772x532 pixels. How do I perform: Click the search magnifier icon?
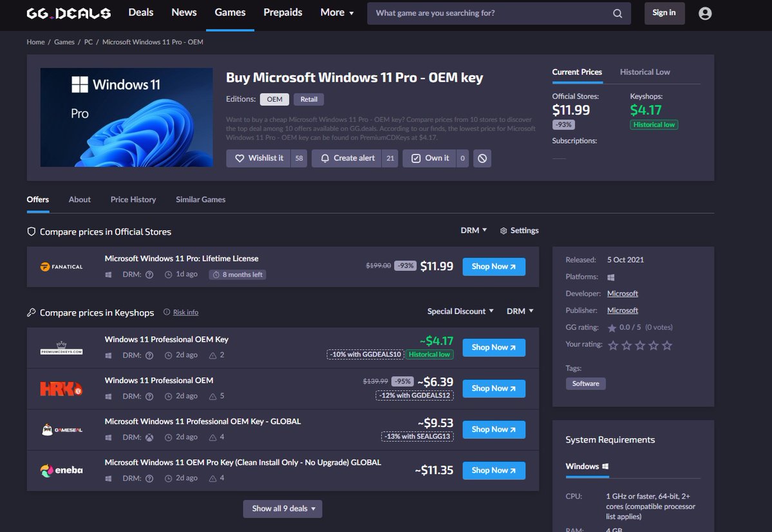(617, 14)
